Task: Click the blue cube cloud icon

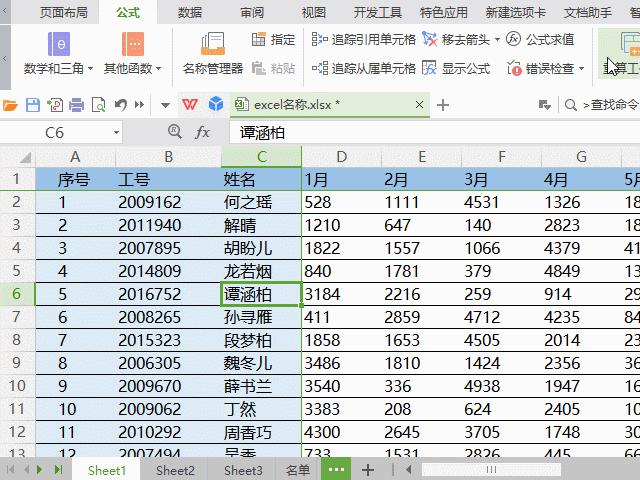Action: point(216,104)
